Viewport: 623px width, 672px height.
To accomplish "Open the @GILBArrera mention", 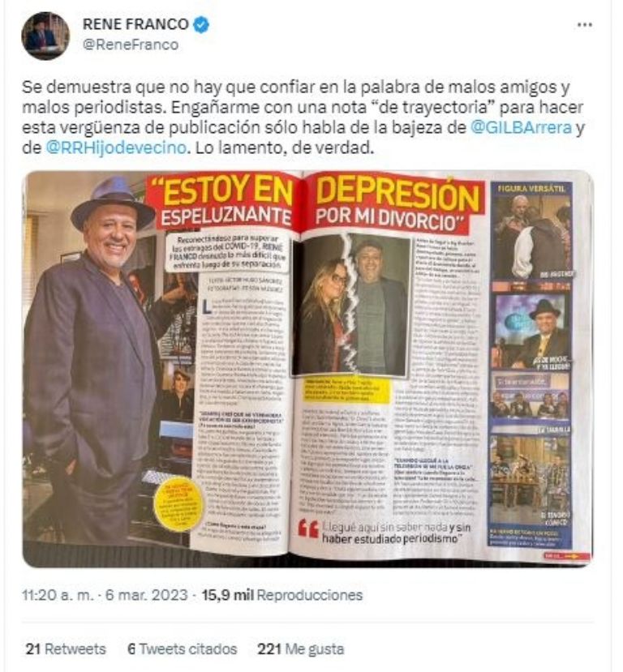I will (x=521, y=127).
